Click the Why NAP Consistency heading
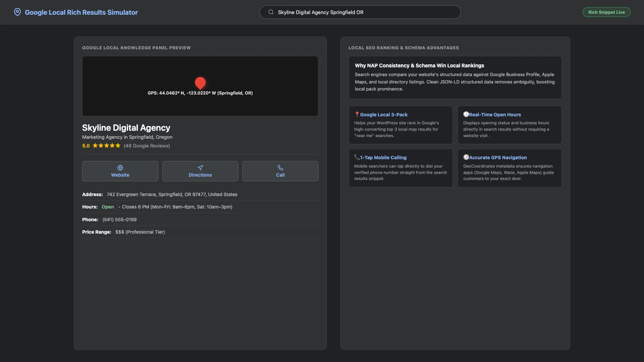644x362 pixels. click(x=419, y=66)
